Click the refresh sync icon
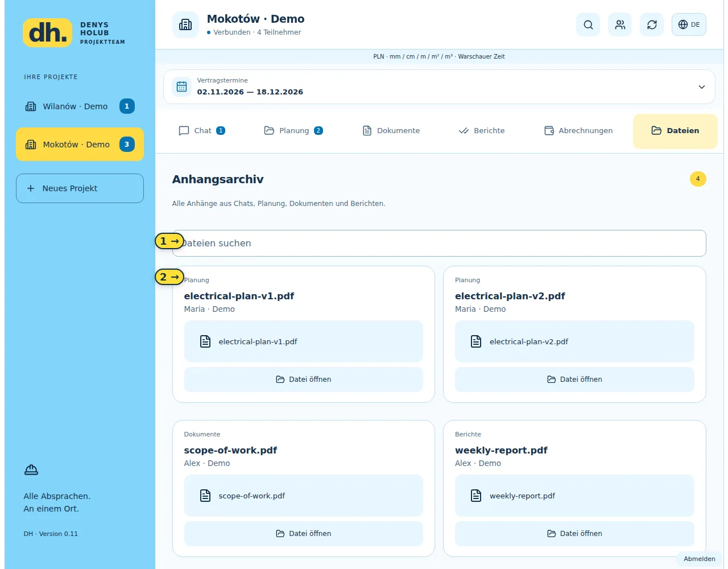 coord(652,24)
